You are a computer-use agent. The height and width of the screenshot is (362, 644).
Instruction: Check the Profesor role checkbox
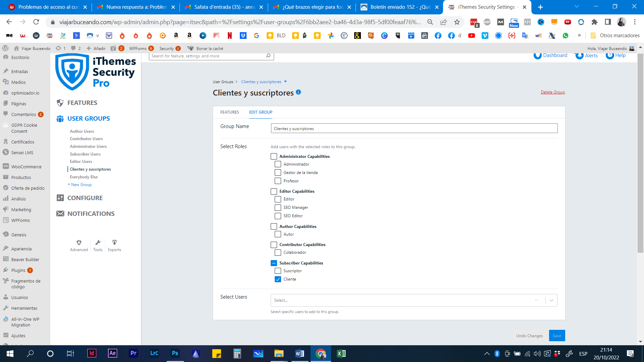coord(278,181)
